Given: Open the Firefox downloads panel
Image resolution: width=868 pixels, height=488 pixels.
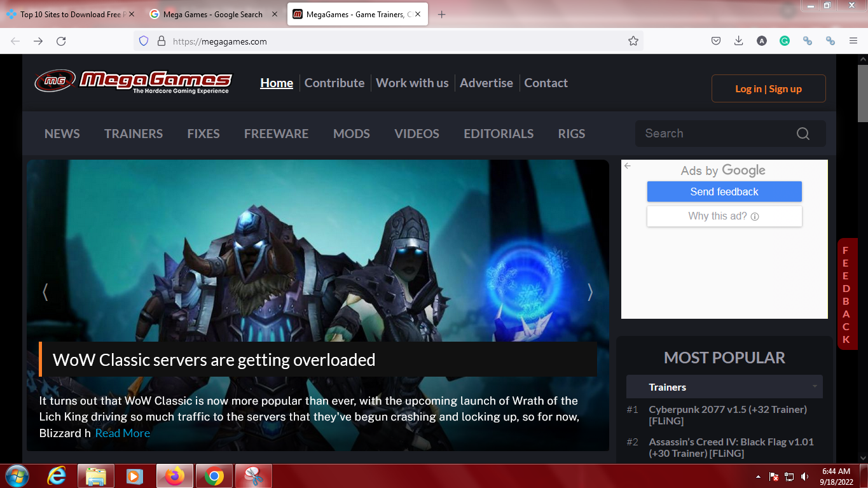Looking at the screenshot, I should [x=738, y=41].
